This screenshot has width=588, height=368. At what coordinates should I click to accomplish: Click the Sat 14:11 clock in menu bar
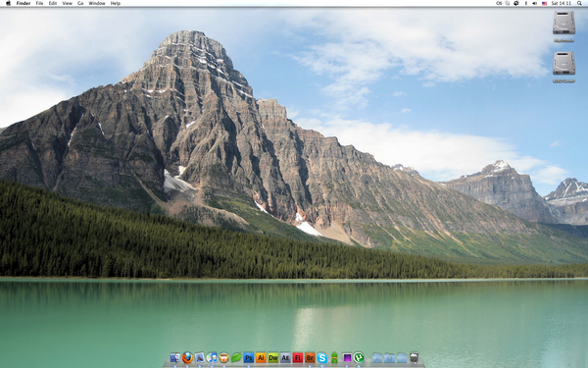(x=561, y=3)
